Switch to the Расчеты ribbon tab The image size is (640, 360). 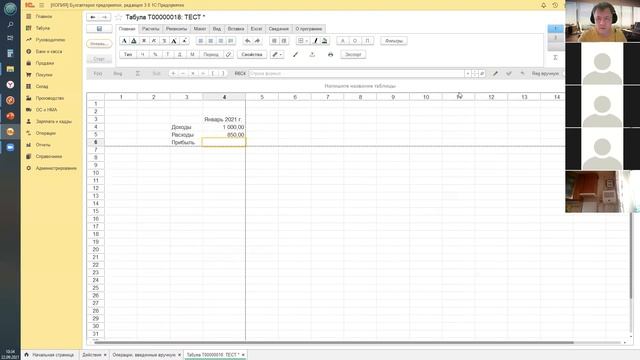[x=151, y=29]
